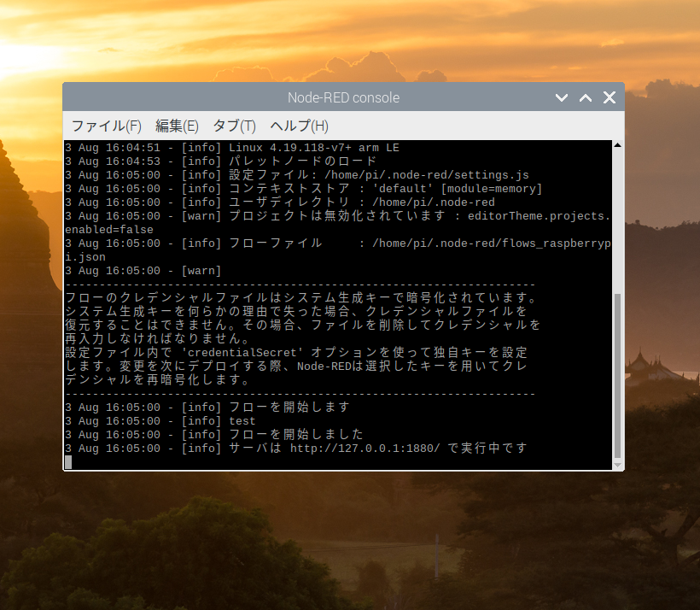The height and width of the screenshot is (610, 700).
Task: Open the ファイル(F) menu
Action: [x=106, y=126]
